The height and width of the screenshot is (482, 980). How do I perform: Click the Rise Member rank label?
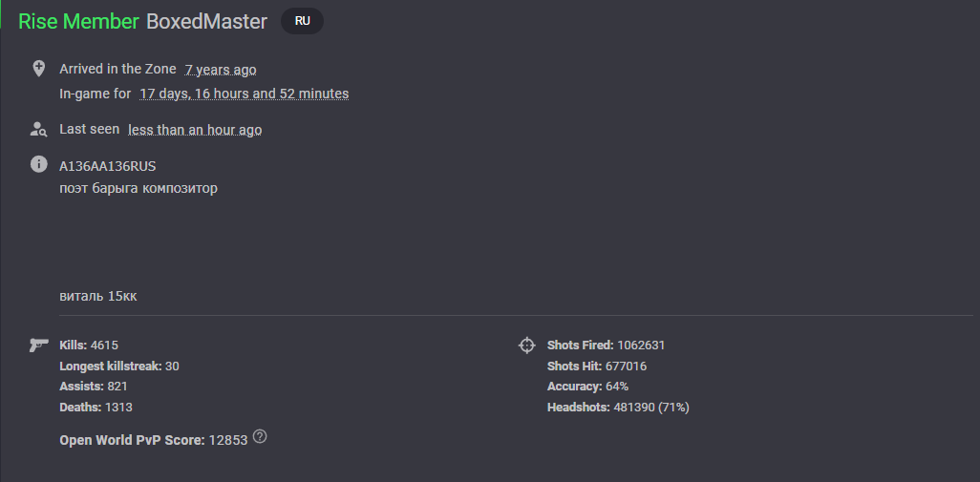78,21
